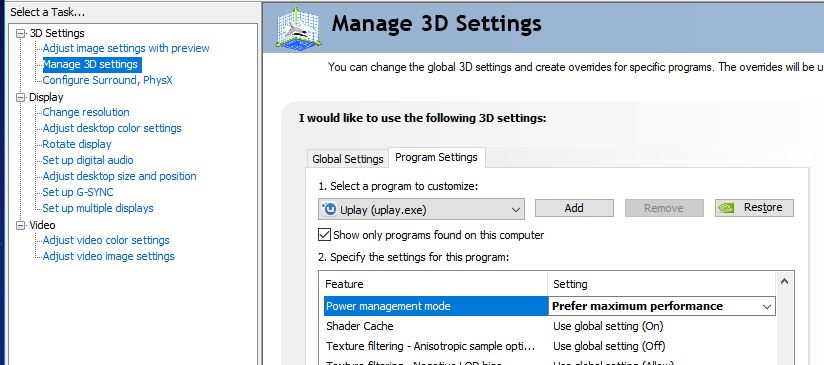Screen dimensions: 824x365
Task: Click the Uplay icon in program dropdown
Action: 329,210
